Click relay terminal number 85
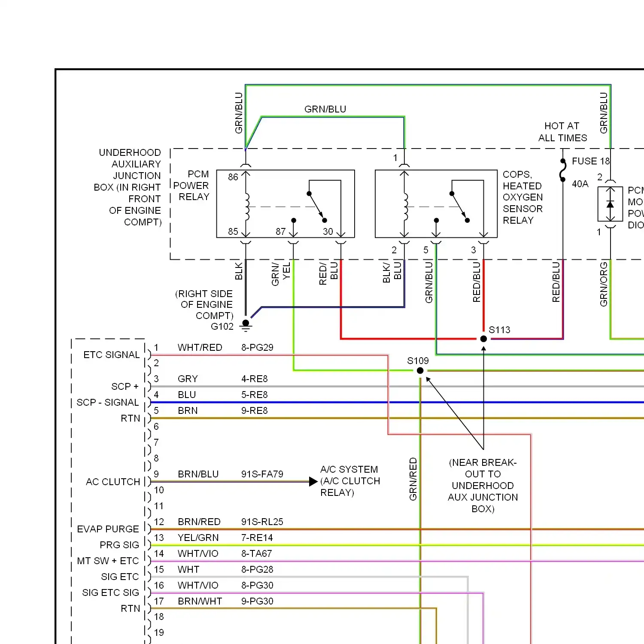The image size is (644, 644). click(x=233, y=231)
